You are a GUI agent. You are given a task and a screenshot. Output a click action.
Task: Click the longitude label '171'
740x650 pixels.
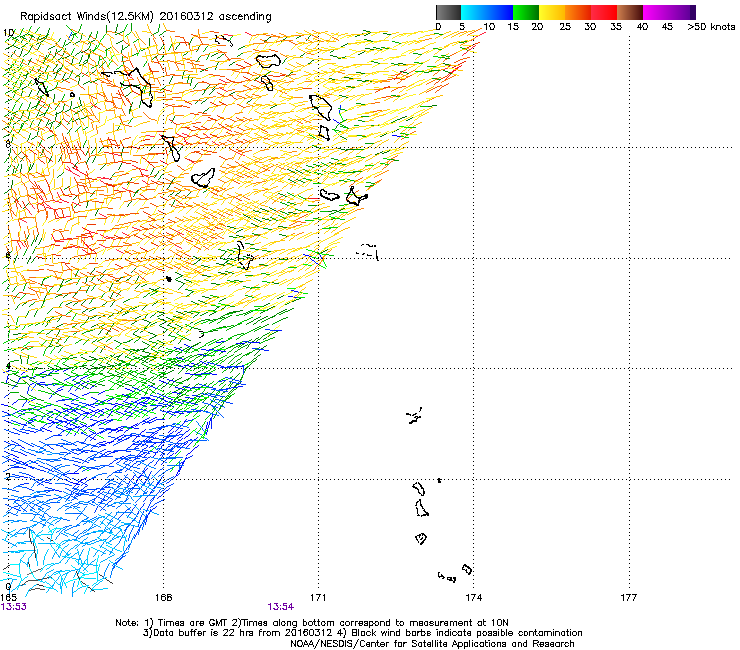(x=318, y=598)
